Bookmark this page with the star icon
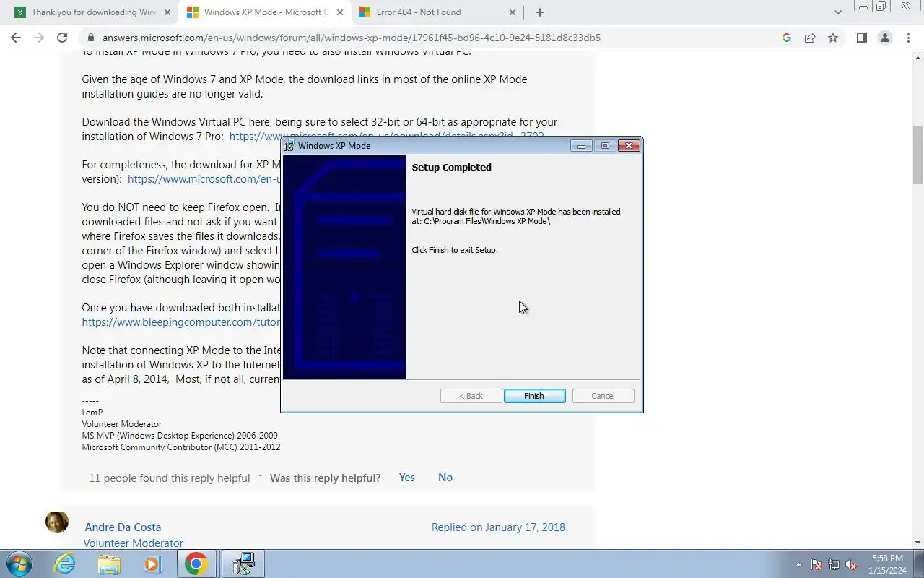This screenshot has width=924, height=578. pos(833,38)
